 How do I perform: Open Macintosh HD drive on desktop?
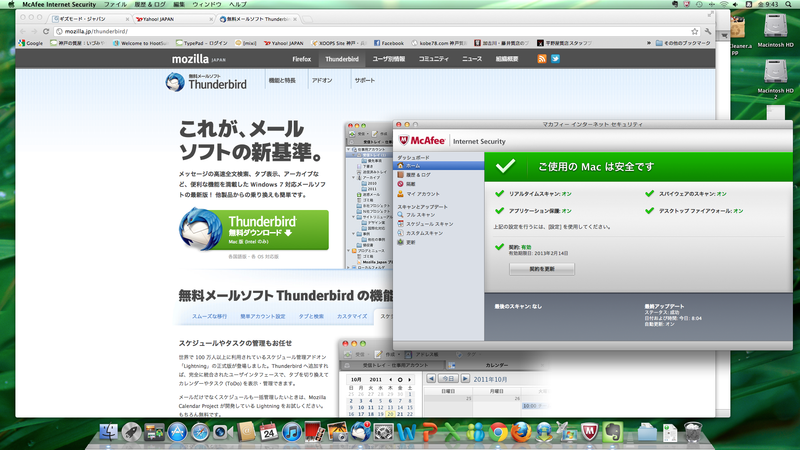775,31
